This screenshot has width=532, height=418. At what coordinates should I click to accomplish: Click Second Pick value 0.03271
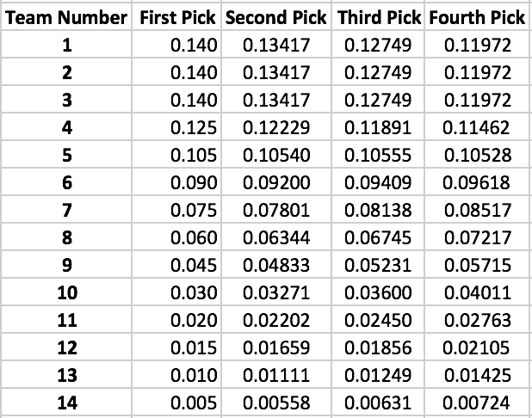point(276,292)
